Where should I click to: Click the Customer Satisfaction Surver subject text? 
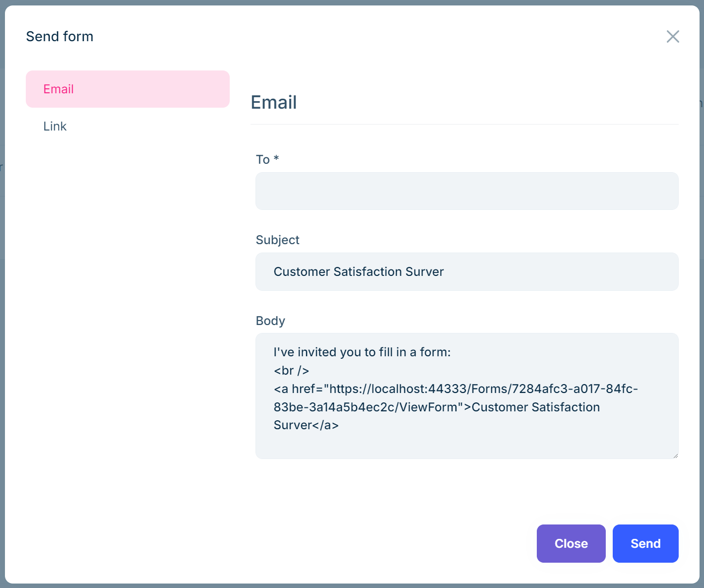(x=358, y=271)
